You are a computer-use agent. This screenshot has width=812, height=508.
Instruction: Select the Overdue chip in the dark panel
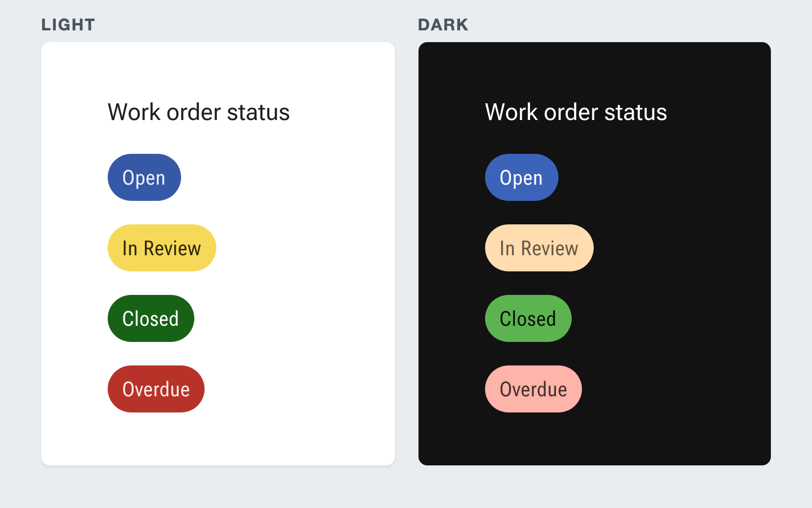pyautogui.click(x=533, y=389)
